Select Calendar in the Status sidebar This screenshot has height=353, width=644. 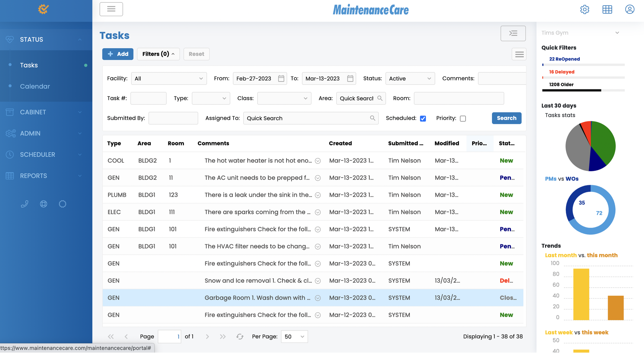[35, 86]
